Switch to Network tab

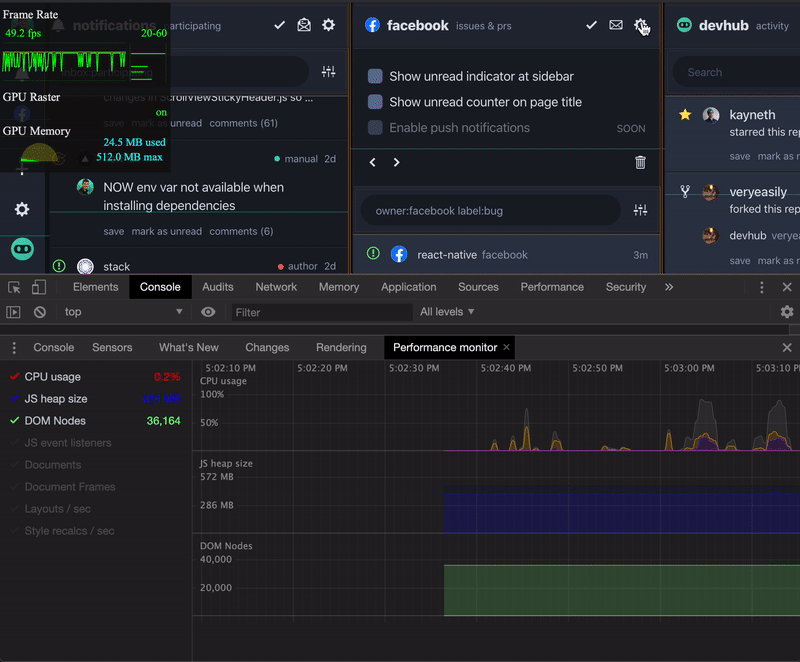(276, 287)
